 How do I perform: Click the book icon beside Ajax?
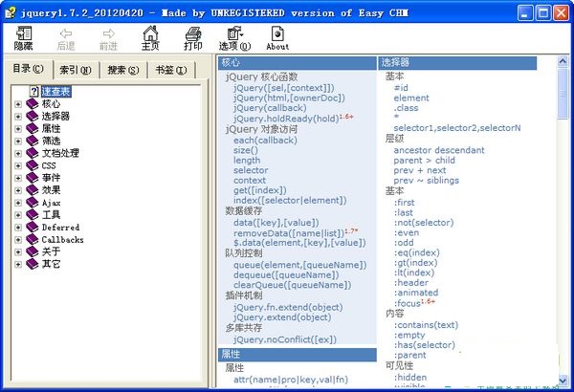[33, 203]
